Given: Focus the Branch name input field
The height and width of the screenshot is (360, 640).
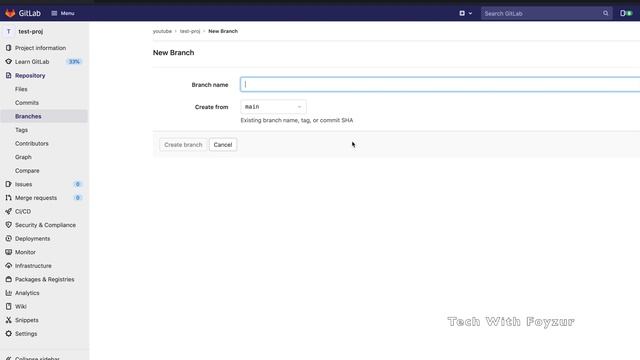Looking at the screenshot, I should click(440, 84).
